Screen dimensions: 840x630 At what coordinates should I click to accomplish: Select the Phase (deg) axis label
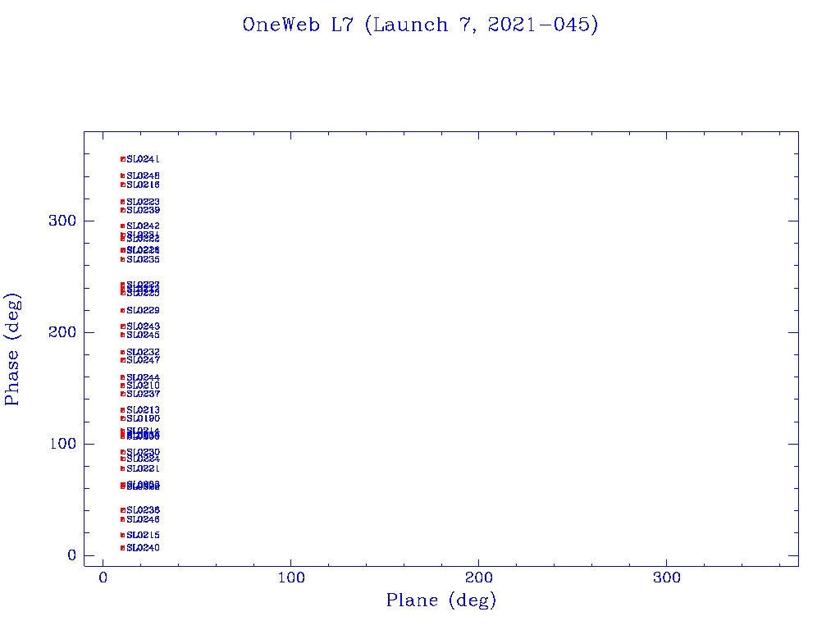12,349
